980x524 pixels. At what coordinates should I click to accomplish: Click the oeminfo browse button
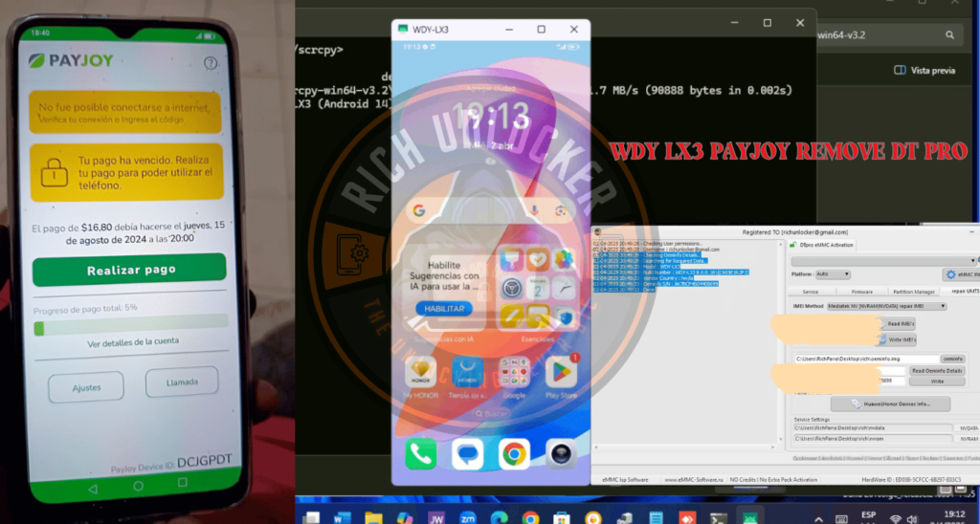click(x=952, y=360)
